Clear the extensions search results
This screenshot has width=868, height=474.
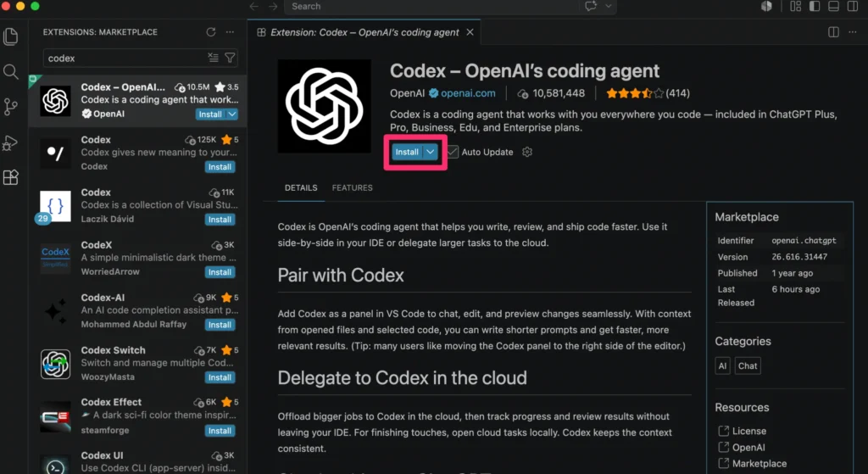coord(213,58)
